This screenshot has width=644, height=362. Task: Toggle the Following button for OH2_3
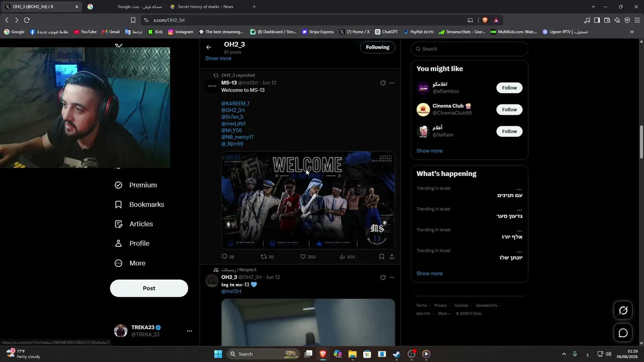(x=378, y=47)
